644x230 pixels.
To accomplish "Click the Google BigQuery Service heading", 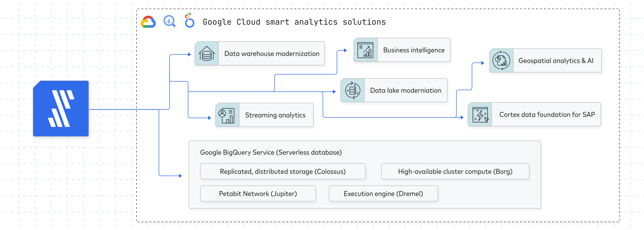I will (271, 152).
